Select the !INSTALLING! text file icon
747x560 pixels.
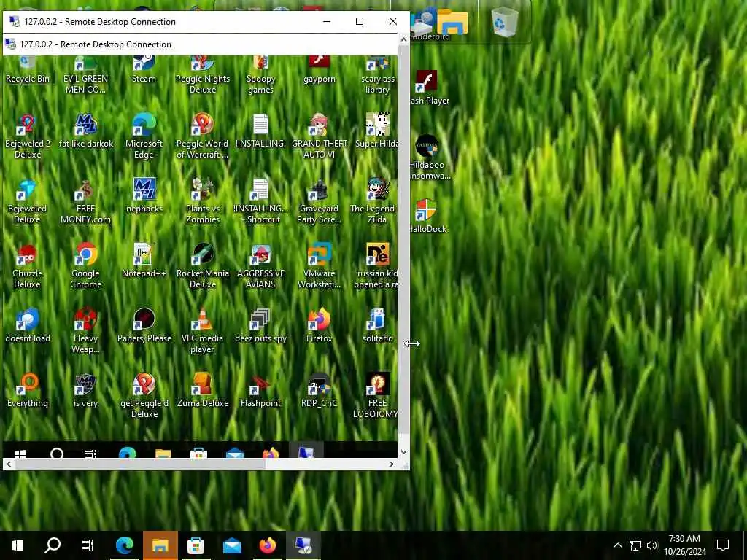(x=260, y=131)
